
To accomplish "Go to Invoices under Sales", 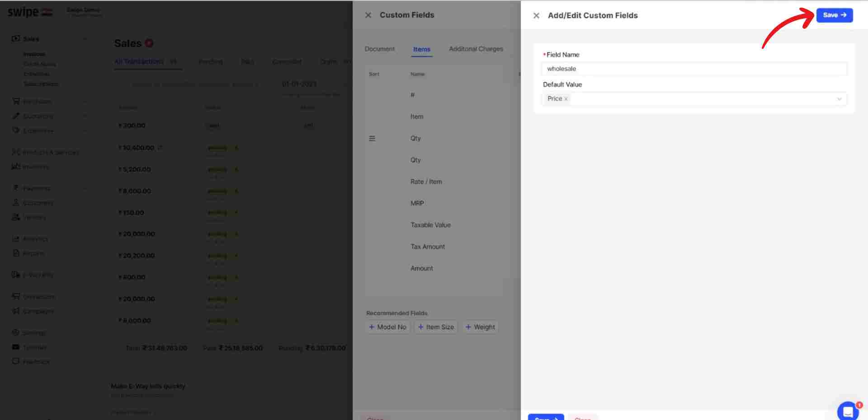I will click(x=34, y=54).
